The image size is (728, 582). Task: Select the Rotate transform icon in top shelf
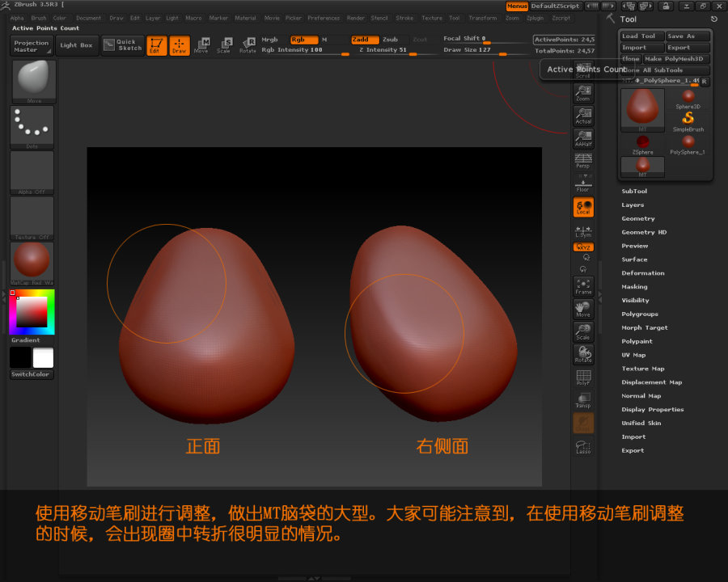pyautogui.click(x=248, y=45)
